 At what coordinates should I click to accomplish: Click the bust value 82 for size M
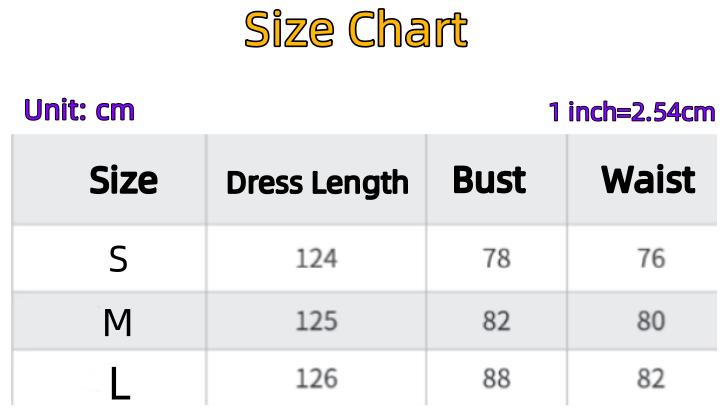tap(496, 322)
